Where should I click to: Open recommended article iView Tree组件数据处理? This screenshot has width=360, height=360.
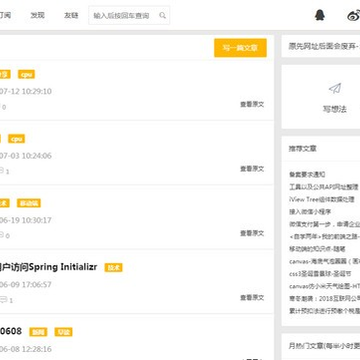pyautogui.click(x=322, y=199)
